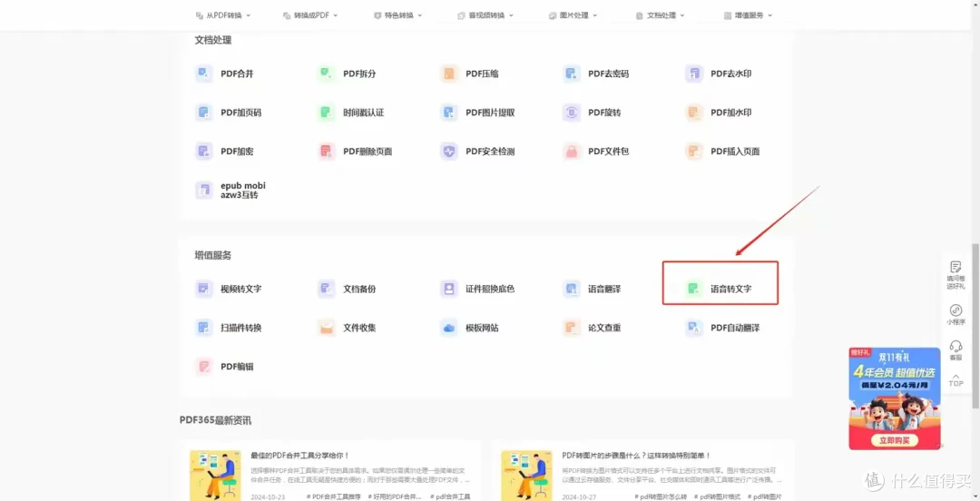Open article 最佳的PDF合并工具分享给你！

(300, 456)
